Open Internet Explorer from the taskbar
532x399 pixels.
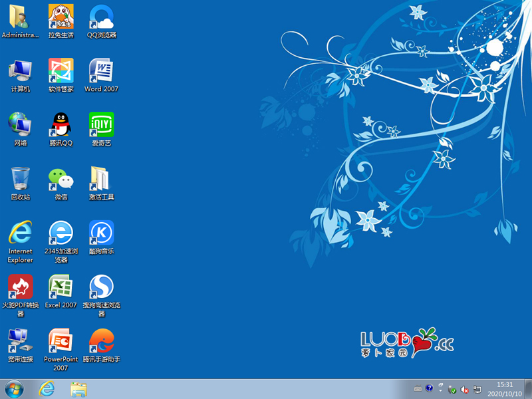47,389
